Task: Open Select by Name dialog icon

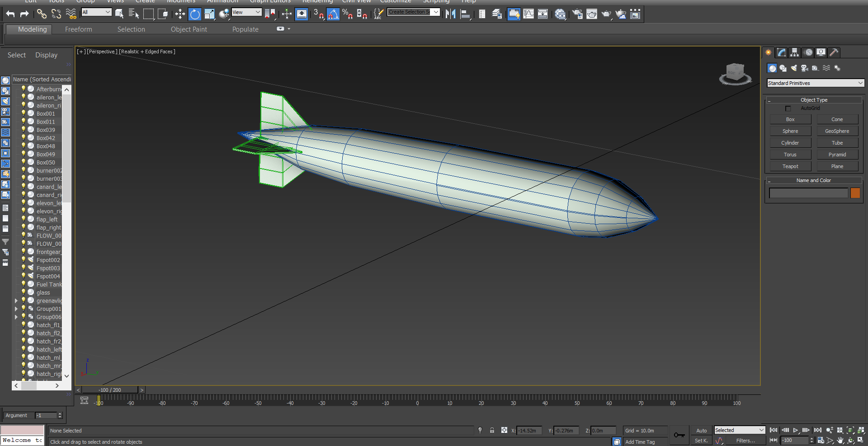Action: [134, 14]
